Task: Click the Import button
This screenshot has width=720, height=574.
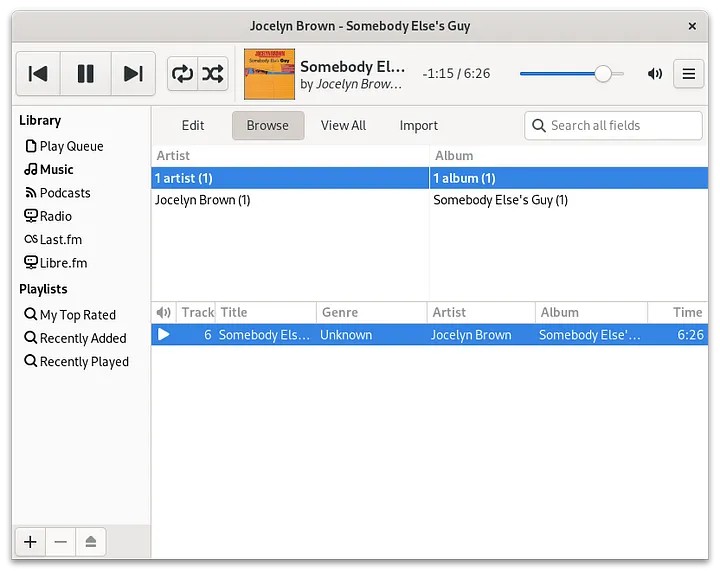Action: pos(418,125)
